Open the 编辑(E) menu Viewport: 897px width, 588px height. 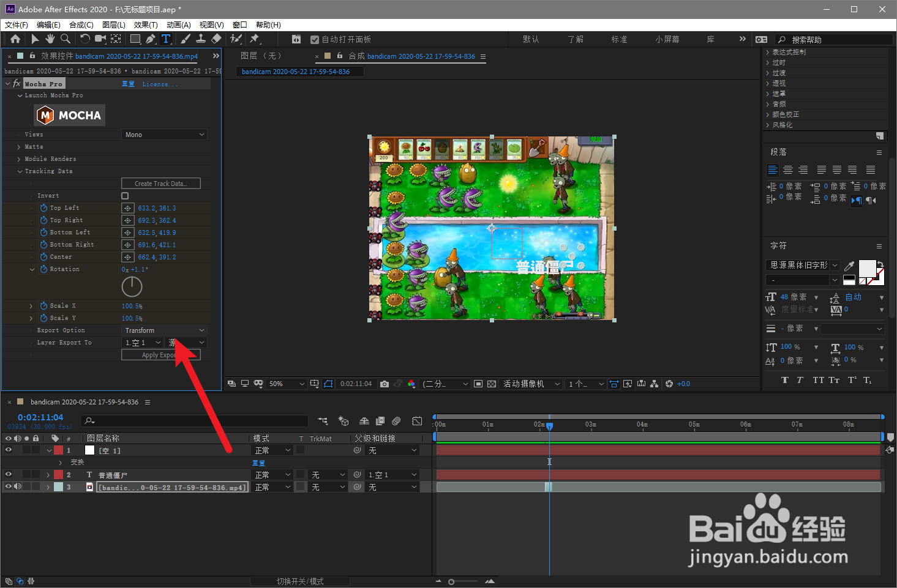tap(48, 24)
